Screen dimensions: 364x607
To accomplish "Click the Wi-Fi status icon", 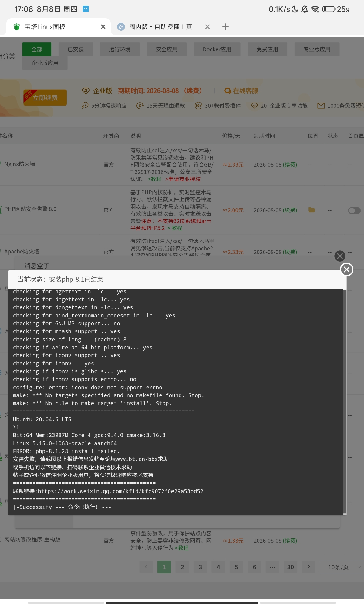I will pos(315,9).
